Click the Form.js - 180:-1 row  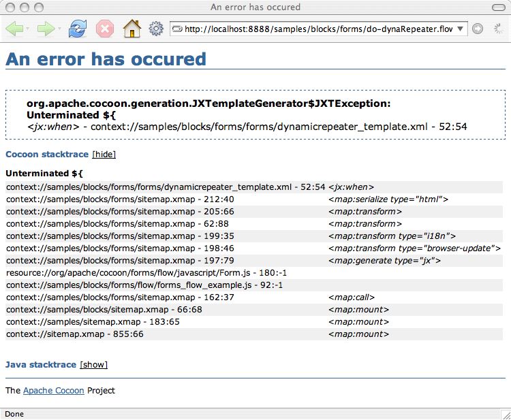click(254, 273)
